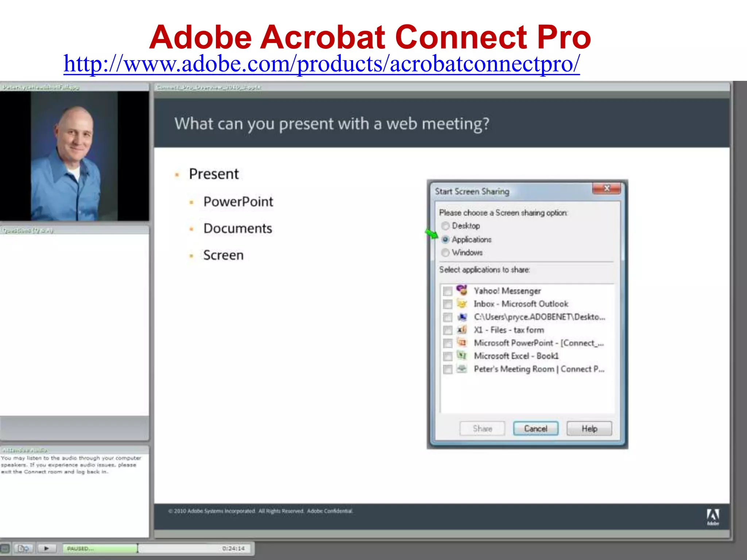The image size is (747, 560).
Task: Click the Microsoft Outlook envelope icon
Action: (462, 304)
